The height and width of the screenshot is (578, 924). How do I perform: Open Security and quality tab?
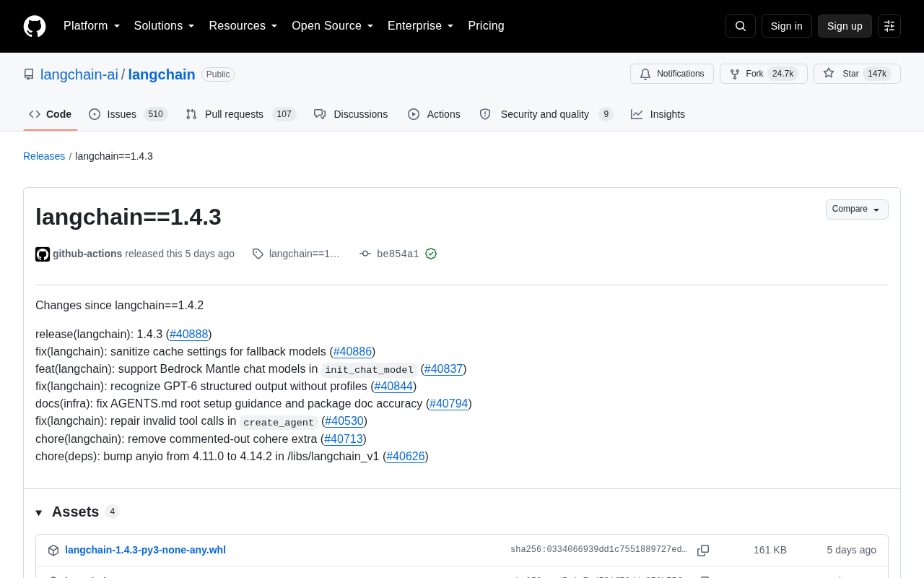point(546,114)
